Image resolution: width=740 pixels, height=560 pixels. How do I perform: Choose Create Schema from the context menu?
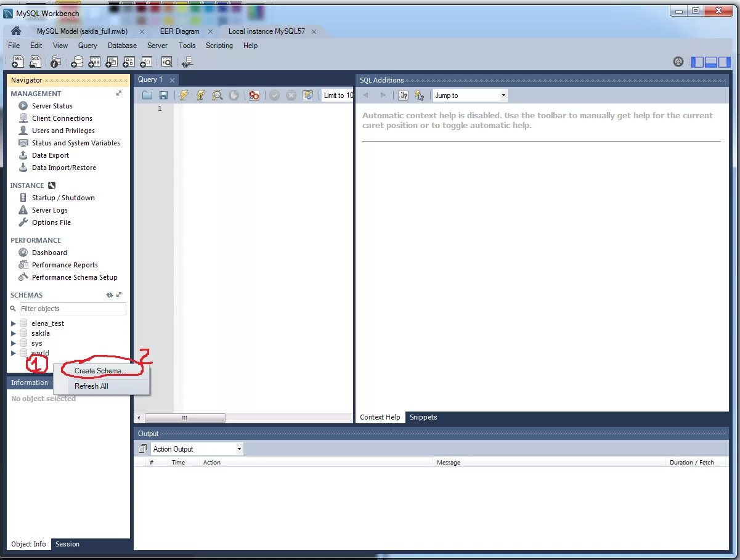pos(100,371)
